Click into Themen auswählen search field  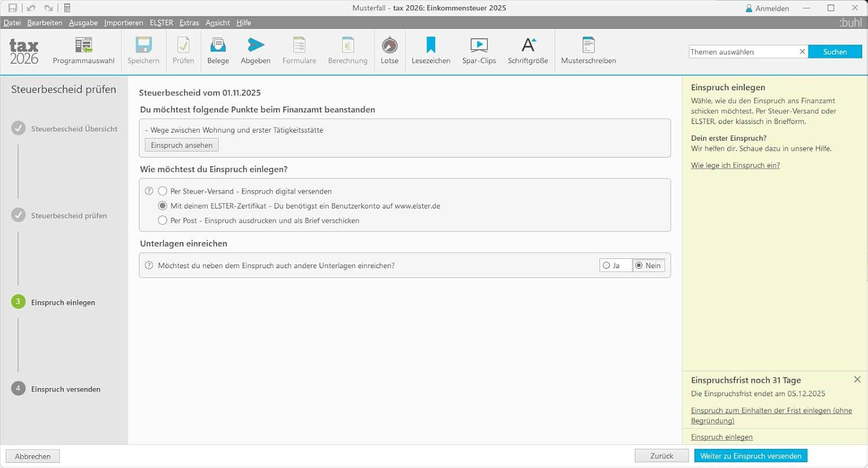tap(742, 52)
